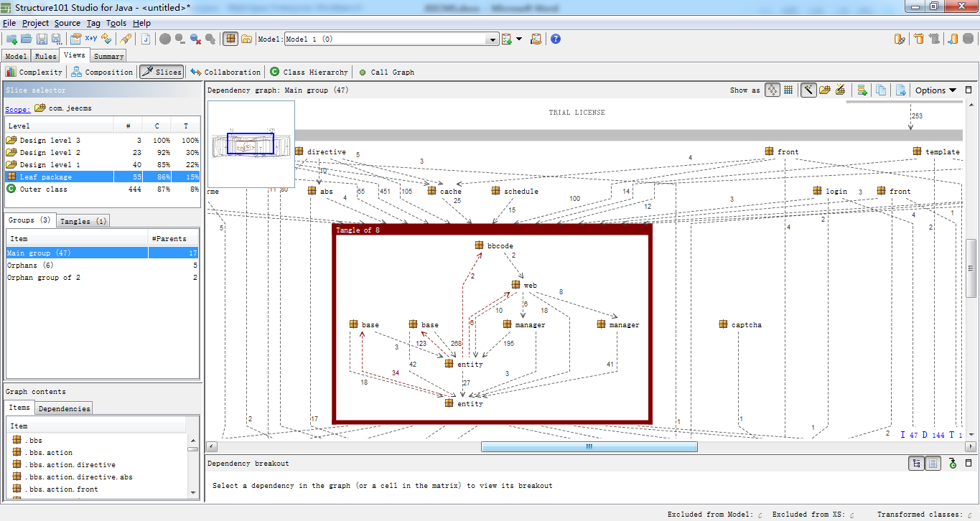Show dependency graph as matrix grid

point(788,90)
